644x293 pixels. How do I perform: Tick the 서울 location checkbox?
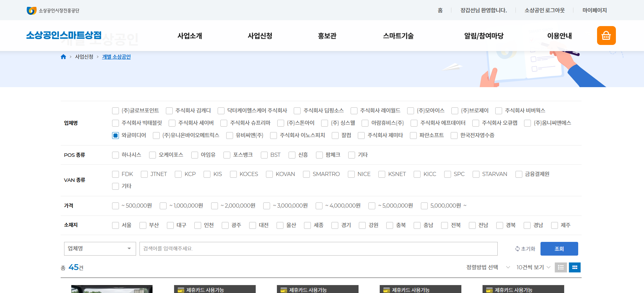116,225
